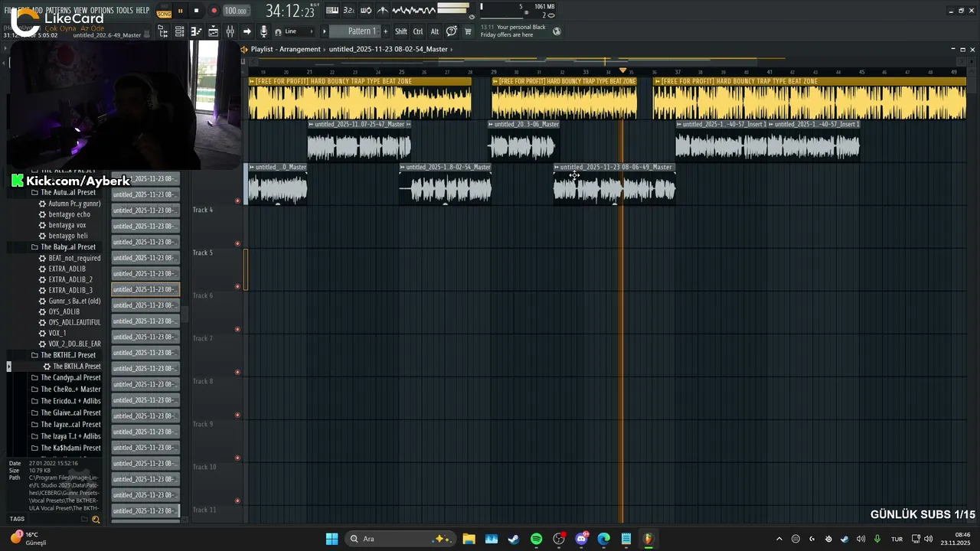Image resolution: width=980 pixels, height=551 pixels.
Task: Select the untitled_2025-11-23 08-06-49_Master audio clip
Action: [614, 184]
